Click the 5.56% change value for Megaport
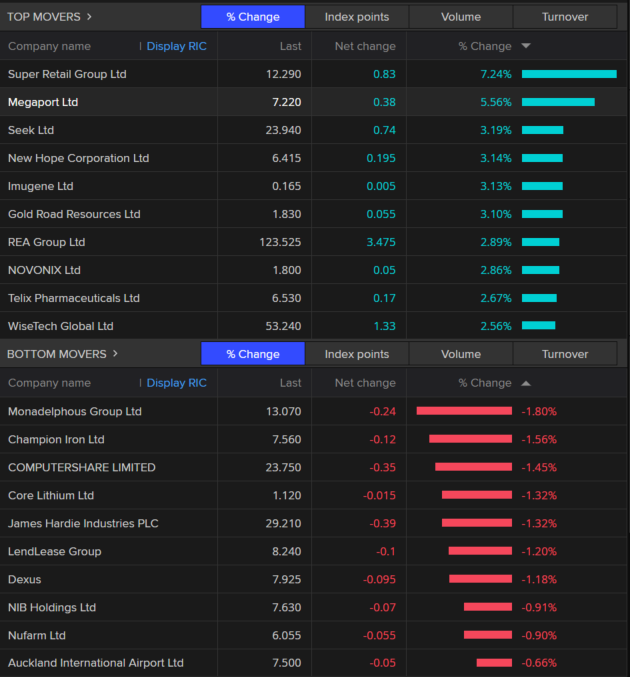 496,102
